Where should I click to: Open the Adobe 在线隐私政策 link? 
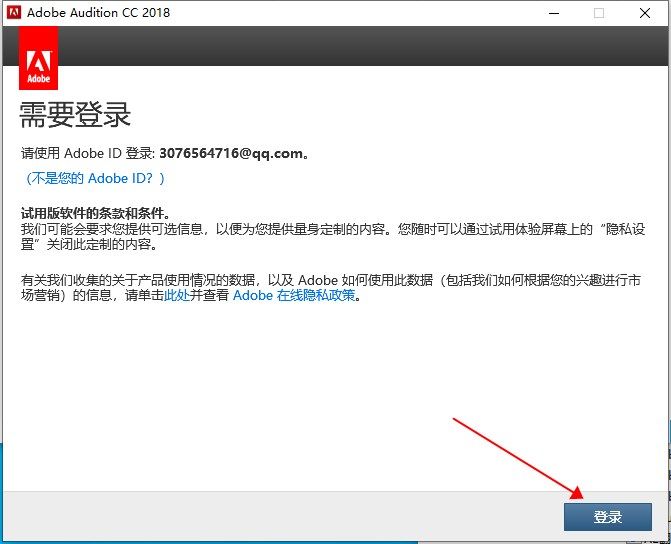coord(294,295)
